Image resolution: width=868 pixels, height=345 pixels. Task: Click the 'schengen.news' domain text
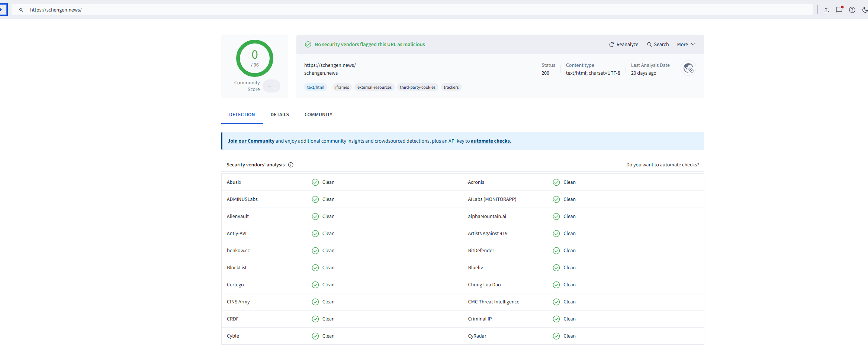[x=321, y=73]
